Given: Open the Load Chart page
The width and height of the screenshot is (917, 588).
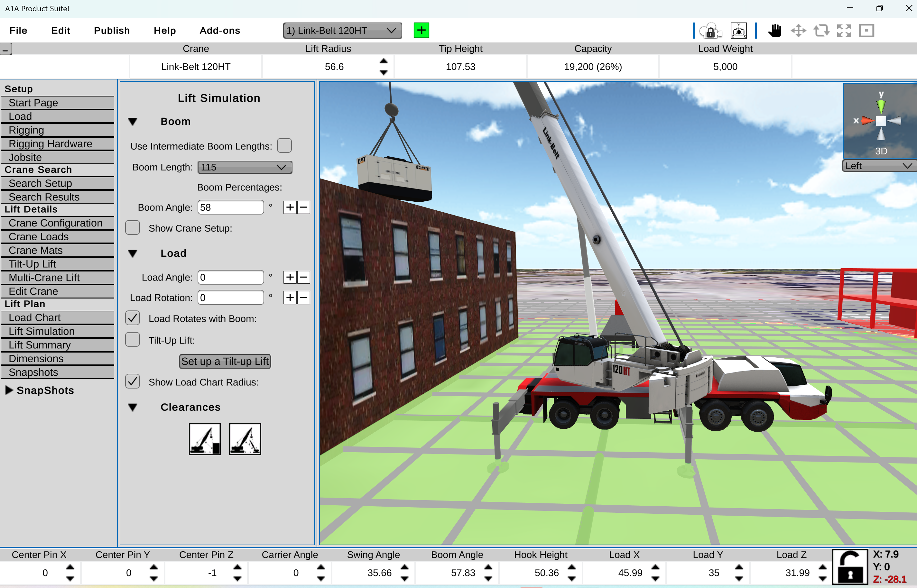Looking at the screenshot, I should click(58, 318).
